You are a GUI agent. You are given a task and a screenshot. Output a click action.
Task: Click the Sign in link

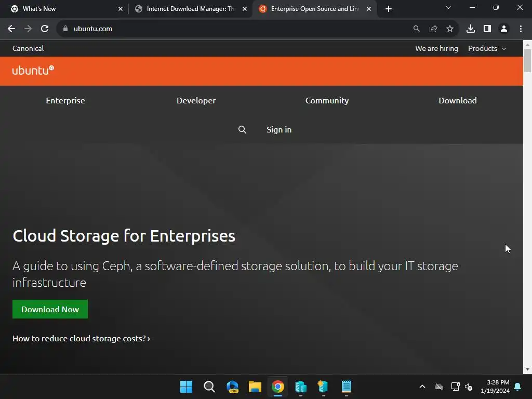(279, 129)
